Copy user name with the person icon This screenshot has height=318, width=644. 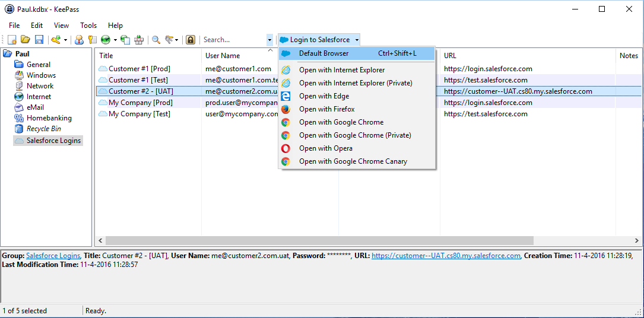click(x=80, y=40)
